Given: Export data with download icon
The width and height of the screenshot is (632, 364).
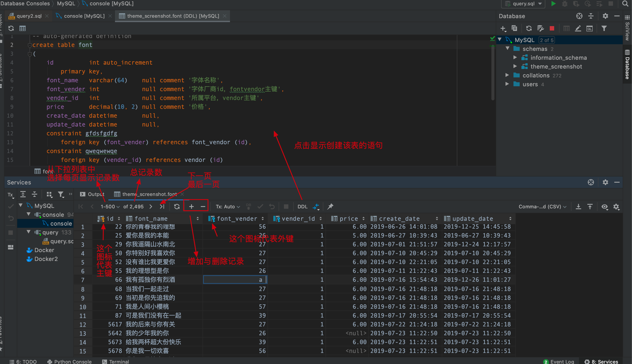Looking at the screenshot, I should click(578, 207).
